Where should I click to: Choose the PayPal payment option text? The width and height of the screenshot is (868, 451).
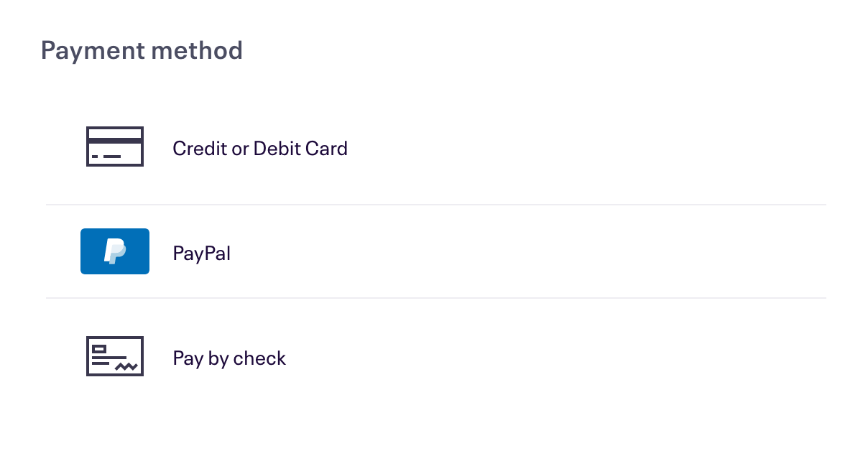coord(202,253)
